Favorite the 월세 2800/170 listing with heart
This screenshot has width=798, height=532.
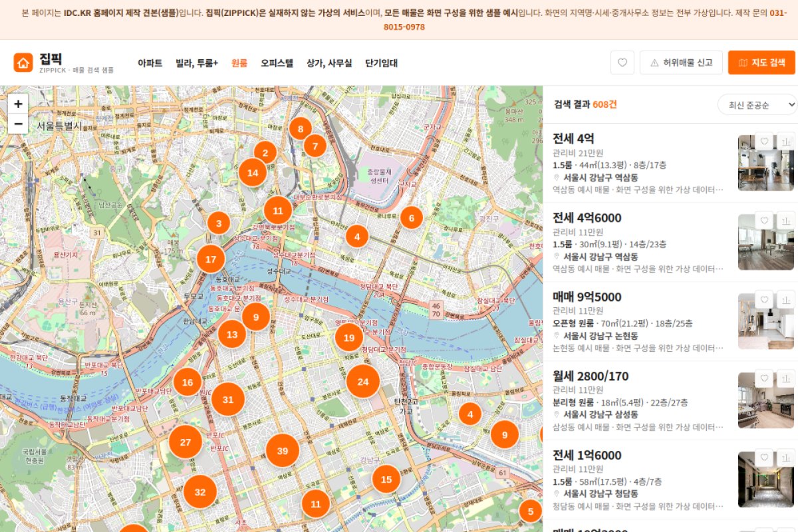pos(765,379)
